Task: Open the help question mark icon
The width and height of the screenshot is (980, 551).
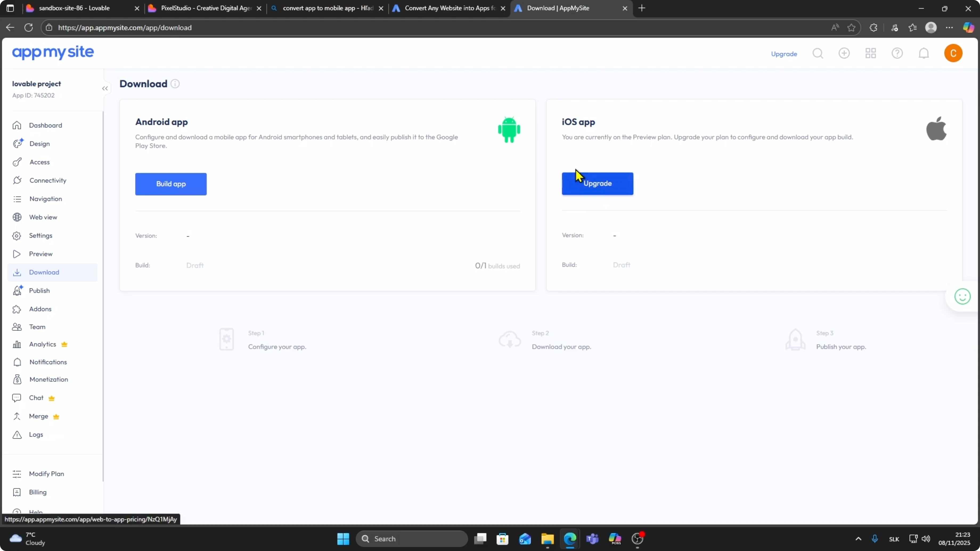Action: click(897, 53)
